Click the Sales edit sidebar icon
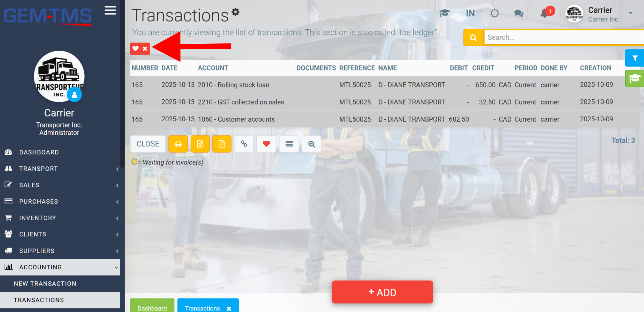 (x=9, y=184)
